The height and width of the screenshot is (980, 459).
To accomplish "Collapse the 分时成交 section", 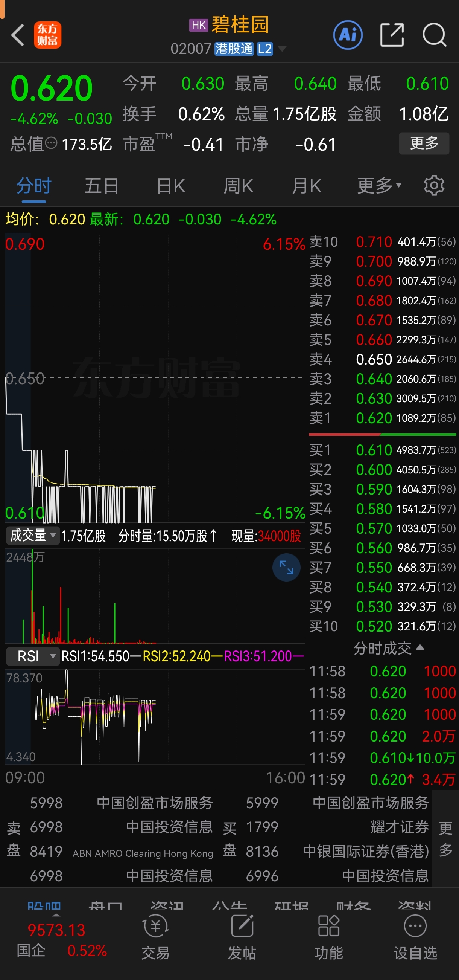I will pos(389,648).
